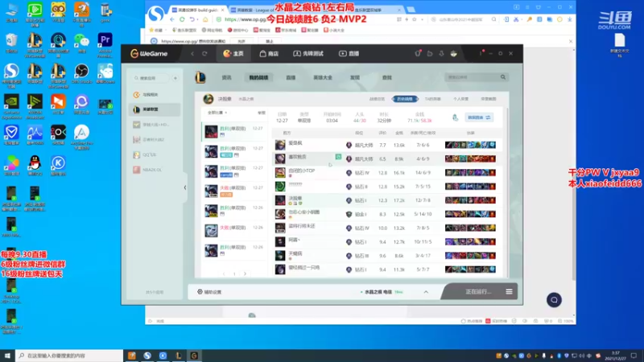Click the 正在运行 running button
644x362 pixels.
(478, 292)
